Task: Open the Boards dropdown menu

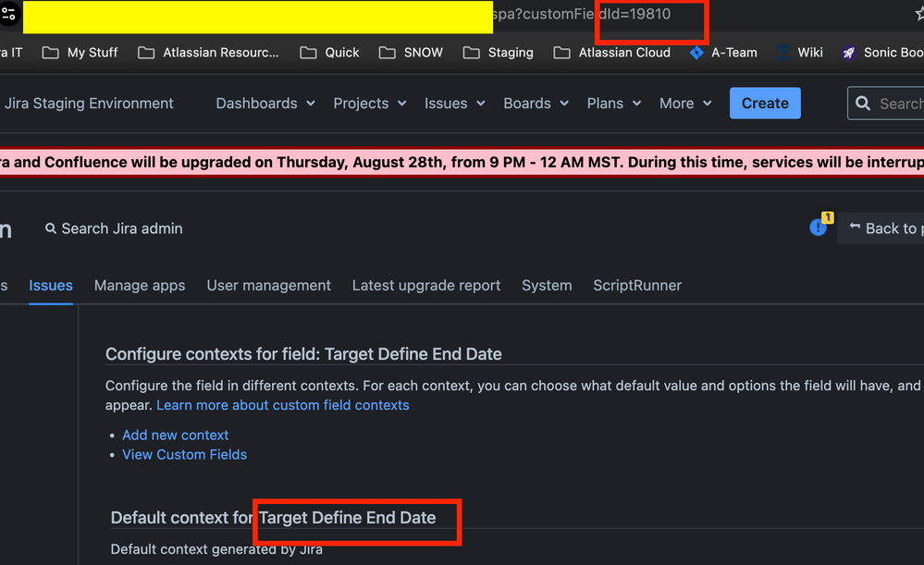Action: coord(535,103)
